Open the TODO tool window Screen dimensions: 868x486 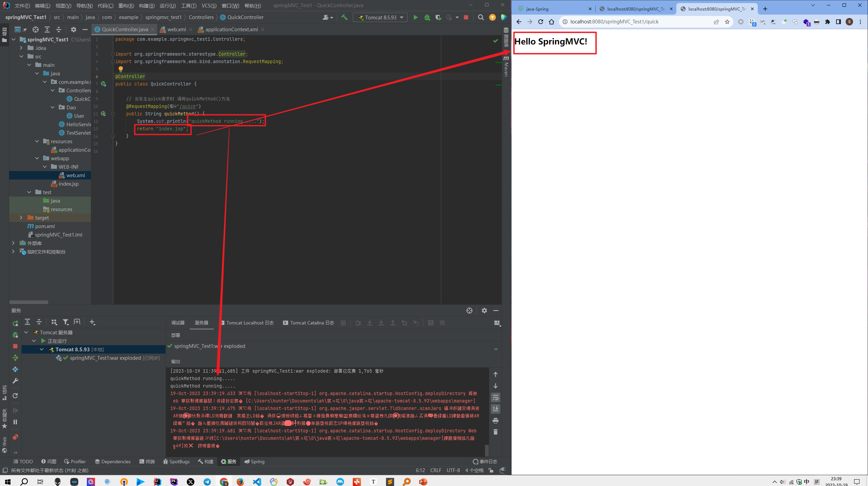click(x=23, y=462)
